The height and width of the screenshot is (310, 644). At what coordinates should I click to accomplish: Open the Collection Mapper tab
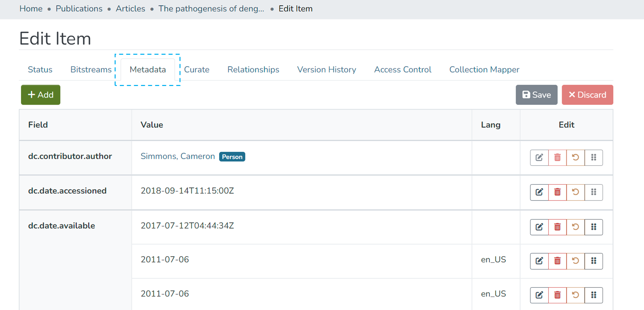(x=484, y=70)
